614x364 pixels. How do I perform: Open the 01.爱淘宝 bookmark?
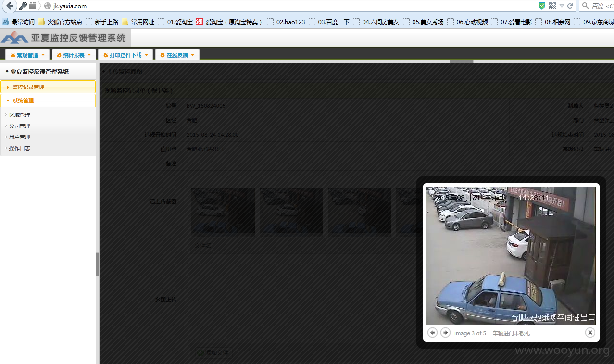[175, 22]
